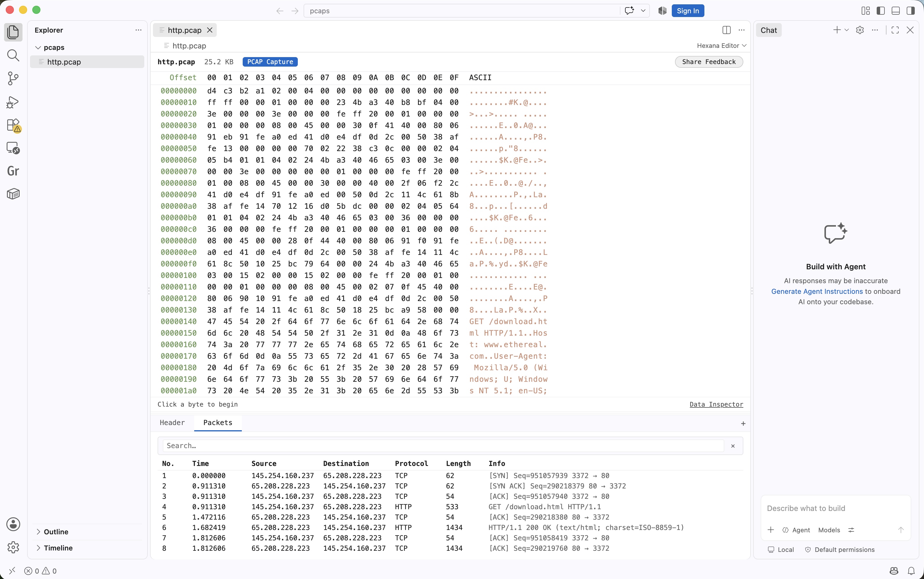Open the Data Inspector link
This screenshot has width=924, height=579.
point(716,404)
